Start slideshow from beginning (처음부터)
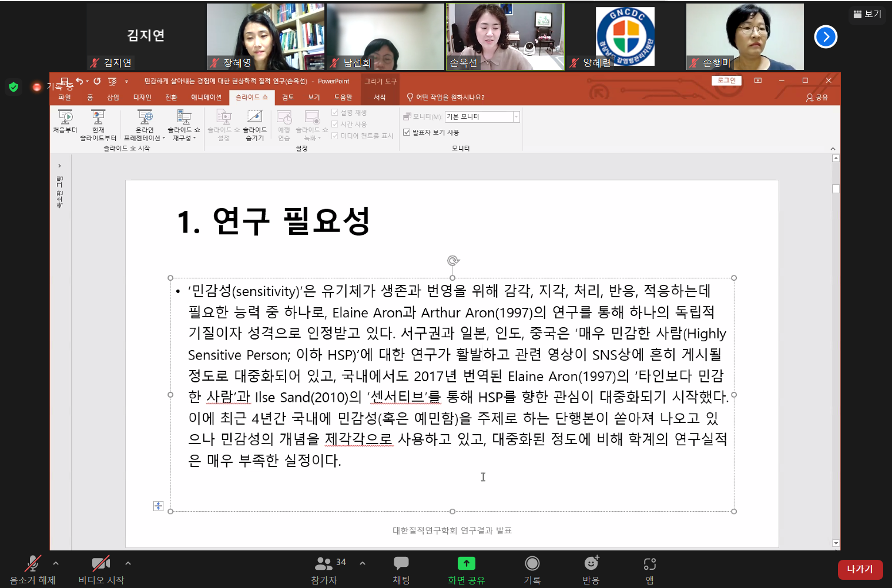The width and height of the screenshot is (892, 588). [x=65, y=122]
